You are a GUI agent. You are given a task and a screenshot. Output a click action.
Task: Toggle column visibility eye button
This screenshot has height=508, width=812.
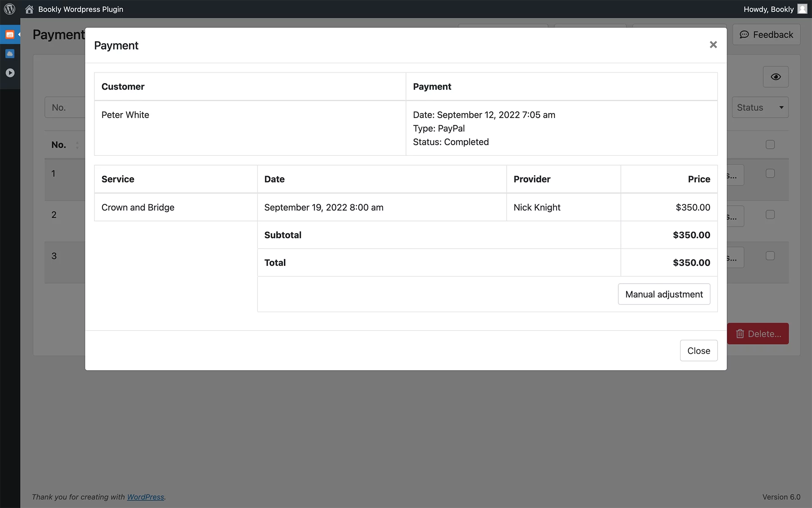click(776, 77)
